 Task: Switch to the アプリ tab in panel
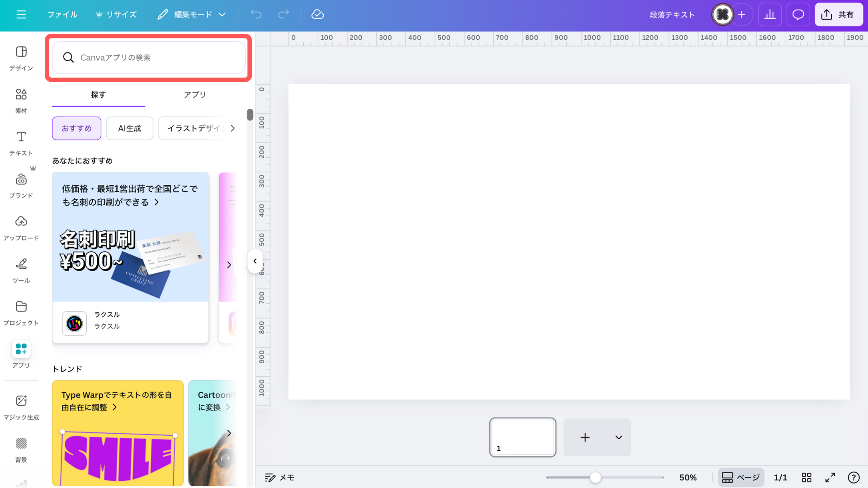[195, 95]
